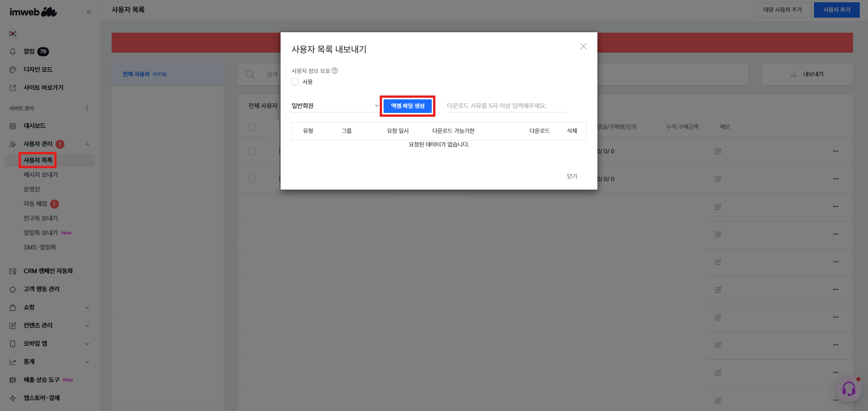This screenshot has width=868, height=411.
Task: Click the 다운로드 가능기한 column header
Action: pos(453,131)
